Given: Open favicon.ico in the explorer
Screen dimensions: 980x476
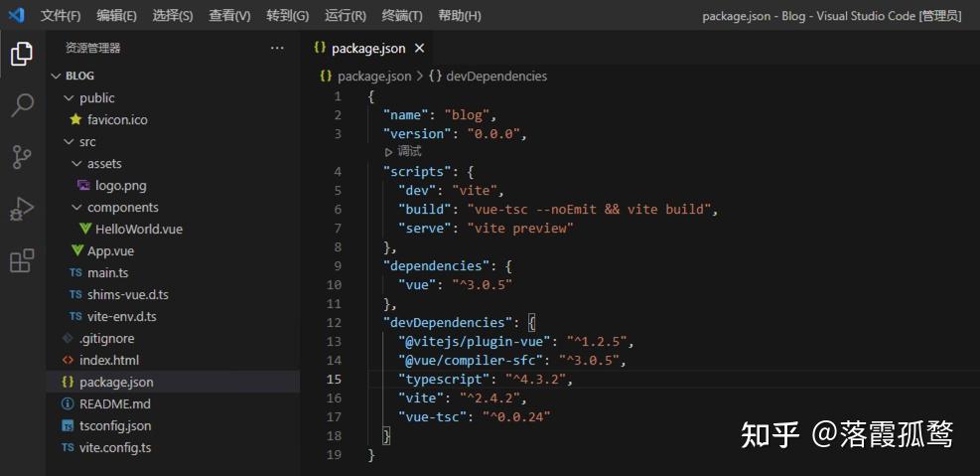Looking at the screenshot, I should click(117, 119).
